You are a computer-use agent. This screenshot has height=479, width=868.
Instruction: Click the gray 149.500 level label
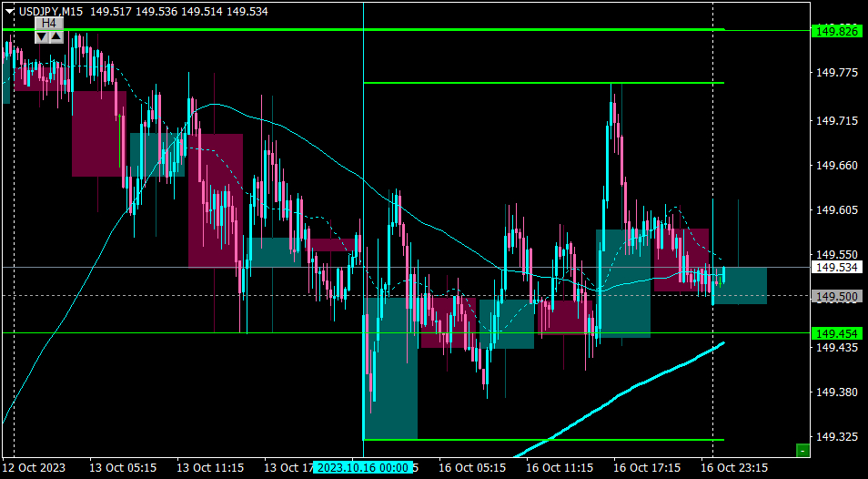[x=837, y=297]
